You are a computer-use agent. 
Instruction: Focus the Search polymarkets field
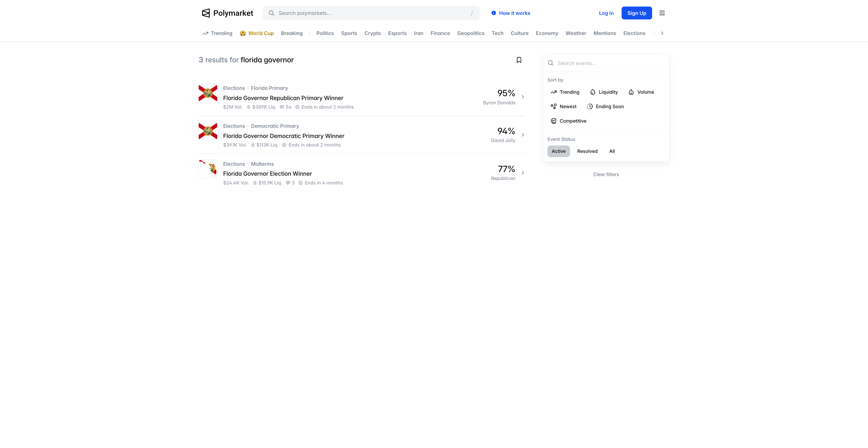pos(371,13)
